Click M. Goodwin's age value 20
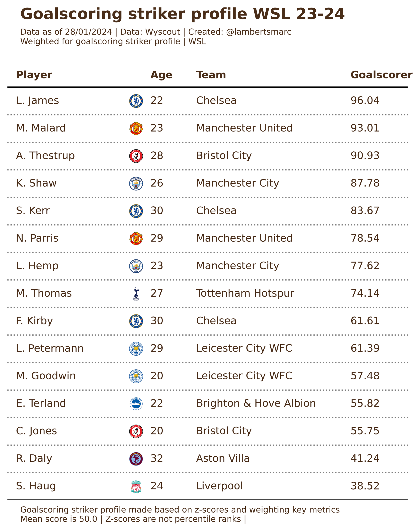Screen dimensions: 420x531 point(157,376)
